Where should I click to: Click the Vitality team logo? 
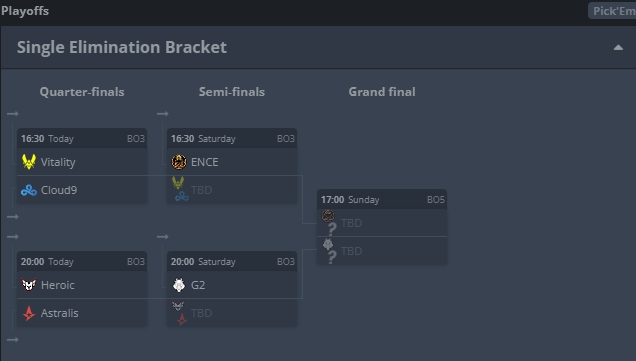29,162
